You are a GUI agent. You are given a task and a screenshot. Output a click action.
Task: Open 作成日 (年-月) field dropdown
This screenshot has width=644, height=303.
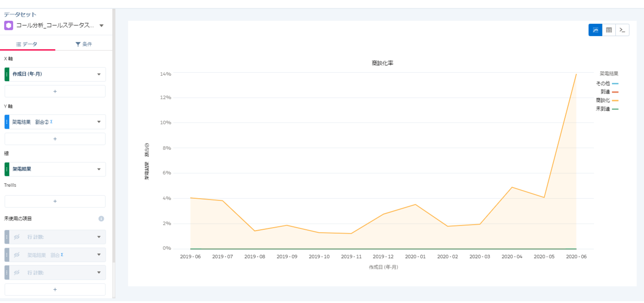99,74
